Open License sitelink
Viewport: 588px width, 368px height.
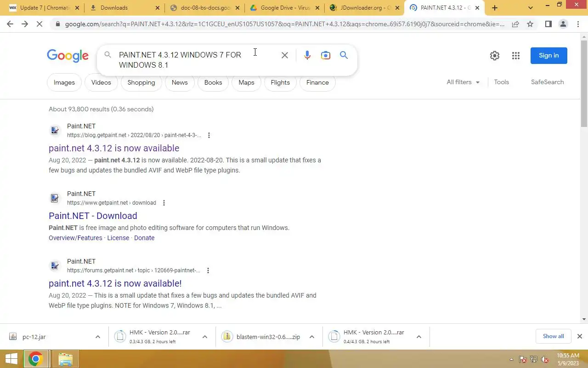[118, 238]
